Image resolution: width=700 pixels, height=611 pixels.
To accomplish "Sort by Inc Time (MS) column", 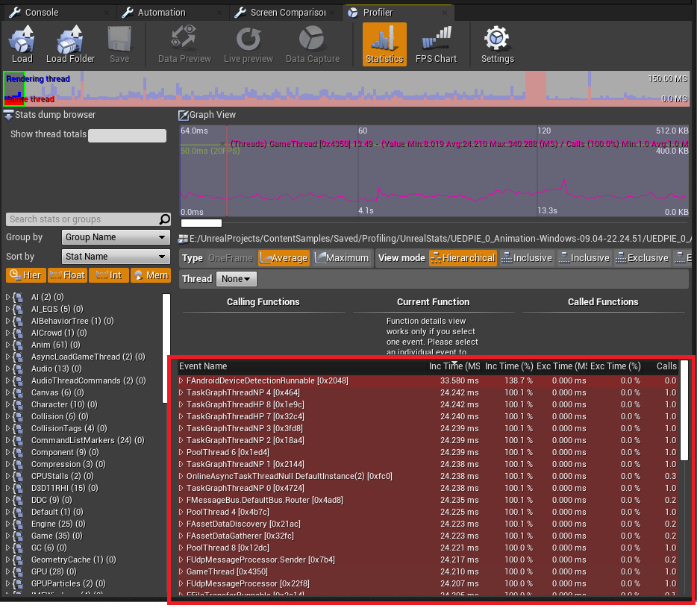I will pos(454,366).
